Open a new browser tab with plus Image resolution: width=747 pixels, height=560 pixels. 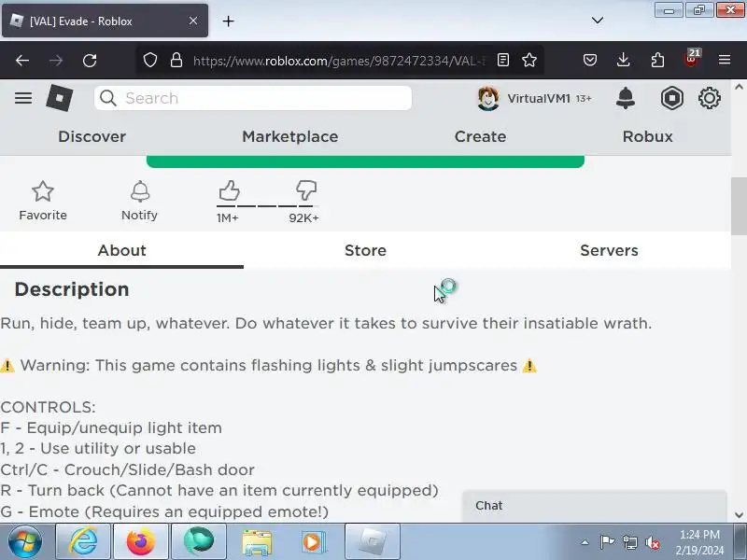point(228,21)
